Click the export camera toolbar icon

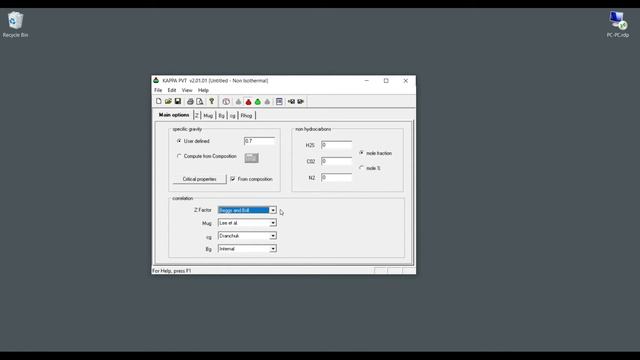[x=301, y=101]
